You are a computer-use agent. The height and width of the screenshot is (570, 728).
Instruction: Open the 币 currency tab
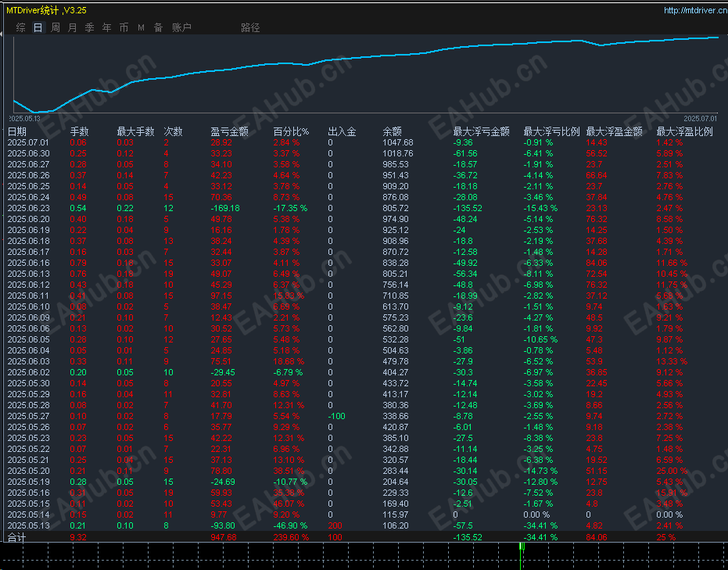click(124, 28)
